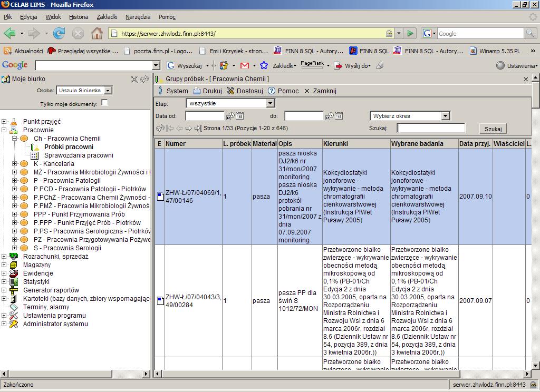Screen dimensions: 540x392
Task: Go to first page of results
Action: (170, 129)
